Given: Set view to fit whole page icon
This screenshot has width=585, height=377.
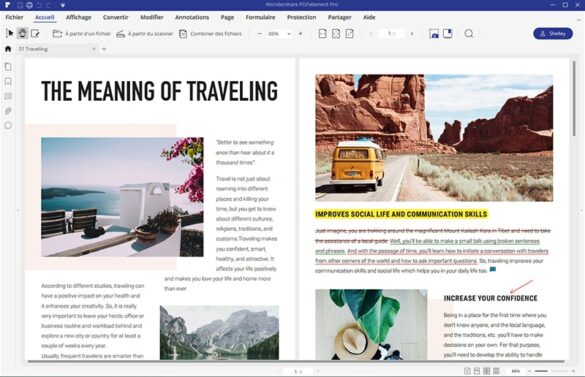Looking at the screenshot, I should click(x=336, y=34).
